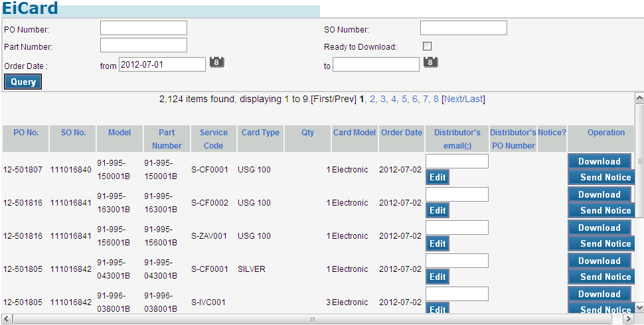
Task: Open the Order Date 'from' calendar icon
Action: click(217, 62)
